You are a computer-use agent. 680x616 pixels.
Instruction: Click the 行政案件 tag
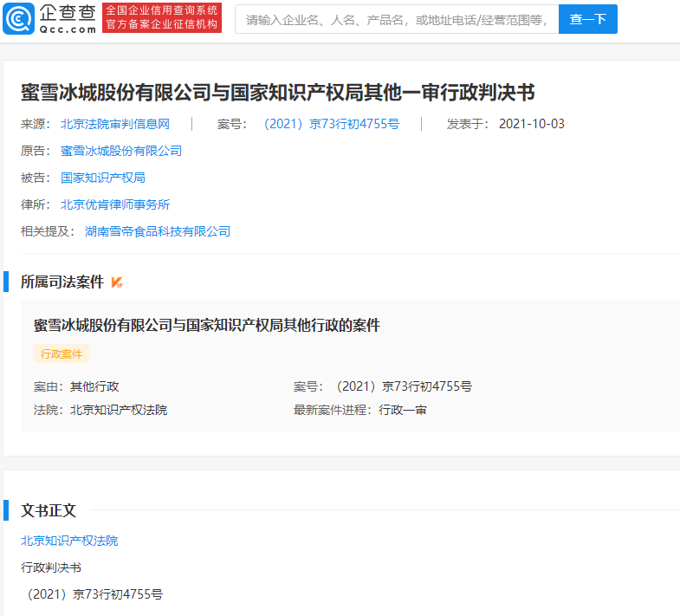(62, 354)
